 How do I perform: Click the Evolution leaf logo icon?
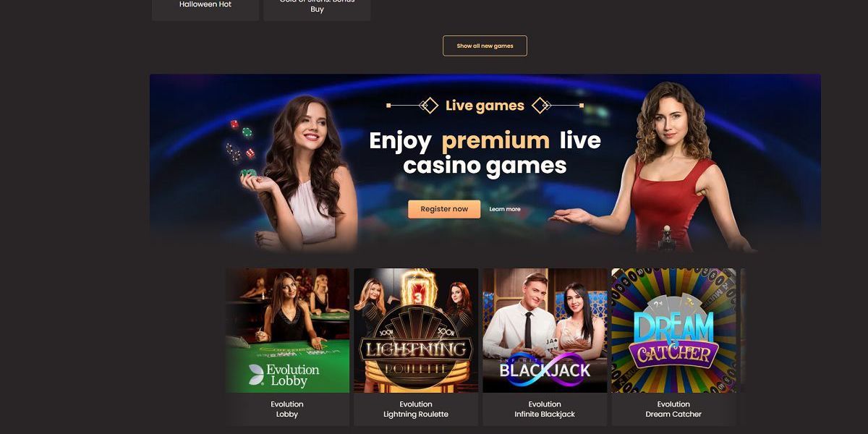tap(256, 374)
